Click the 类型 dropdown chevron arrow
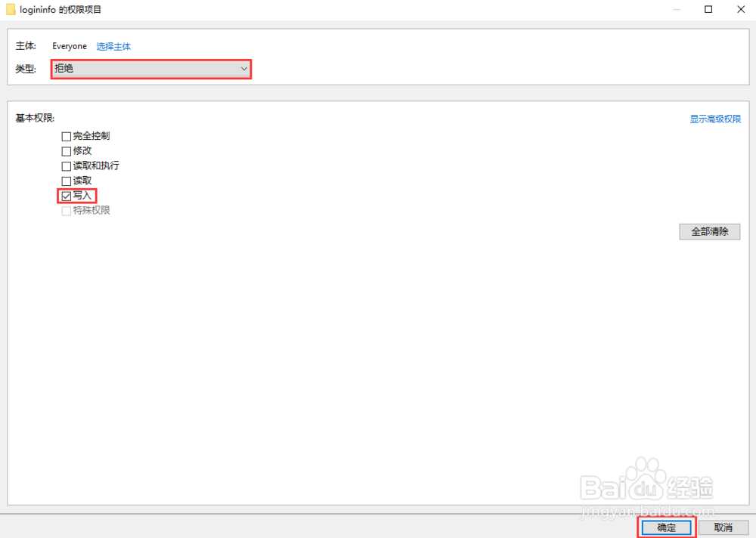The height and width of the screenshot is (538, 756). [243, 69]
